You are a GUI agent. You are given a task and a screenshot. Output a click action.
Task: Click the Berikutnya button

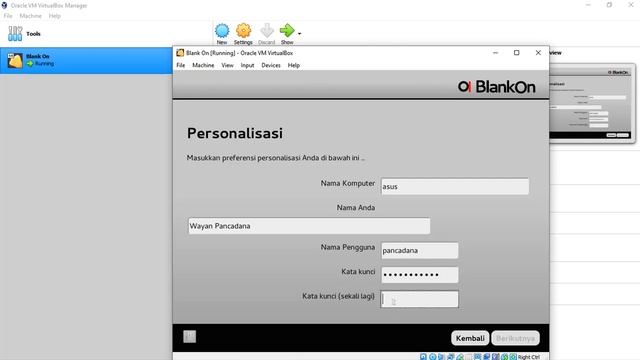pos(516,338)
